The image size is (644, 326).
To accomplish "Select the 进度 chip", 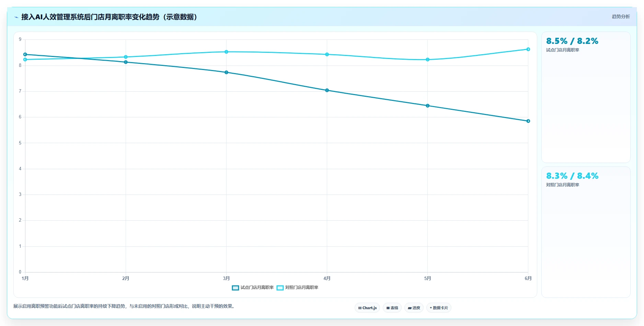I will 414,308.
